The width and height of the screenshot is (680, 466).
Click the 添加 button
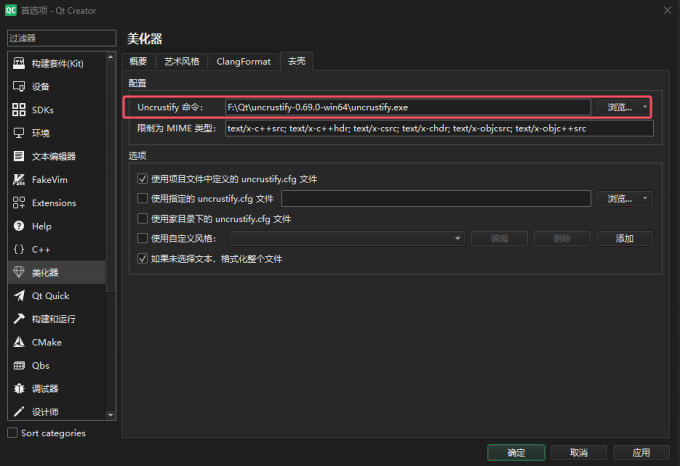point(624,238)
